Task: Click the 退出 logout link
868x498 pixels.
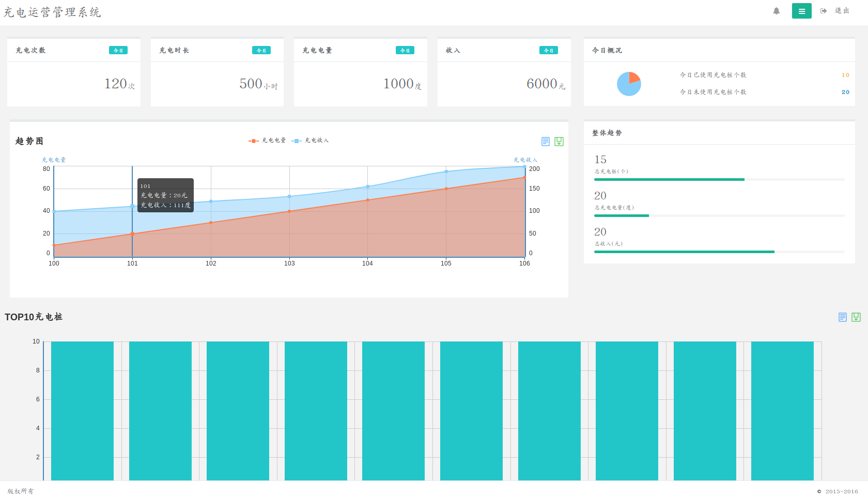Action: point(842,11)
